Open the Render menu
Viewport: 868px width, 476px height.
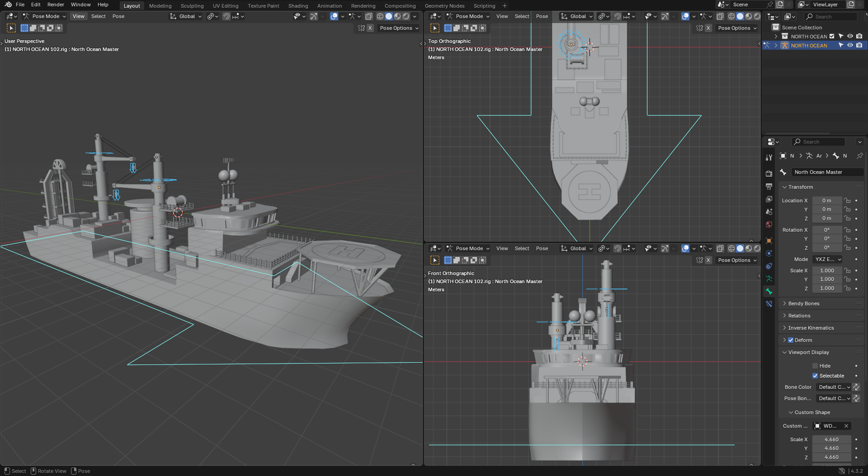[56, 5]
